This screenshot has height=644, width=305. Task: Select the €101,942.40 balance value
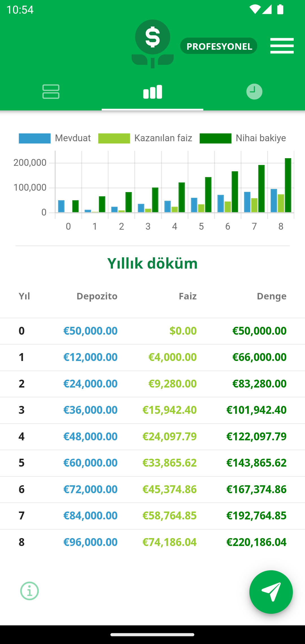[x=256, y=410]
